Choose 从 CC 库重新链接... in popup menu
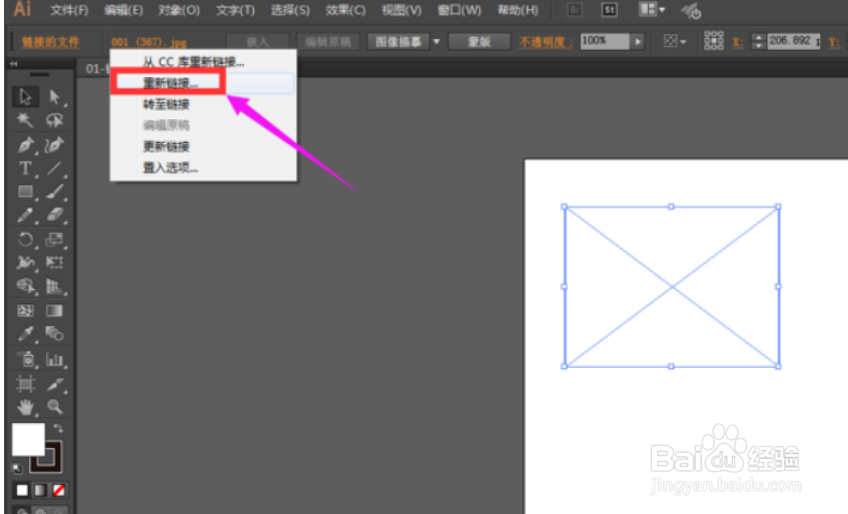848x514 pixels. (203, 62)
